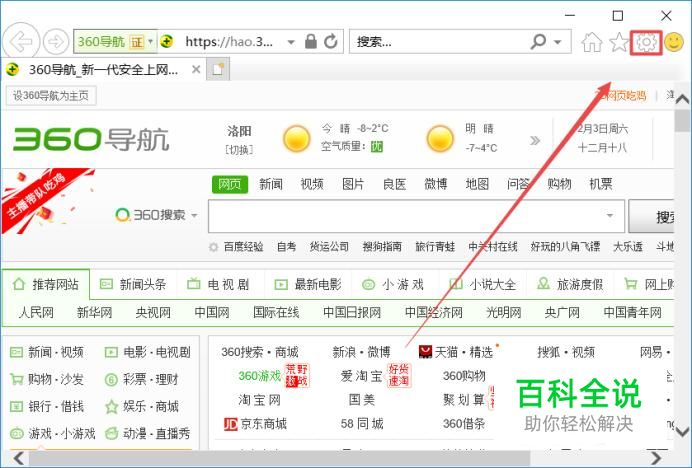692x468 pixels.
Task: Click the horizontal scrollbar left arrow
Action: (19, 458)
